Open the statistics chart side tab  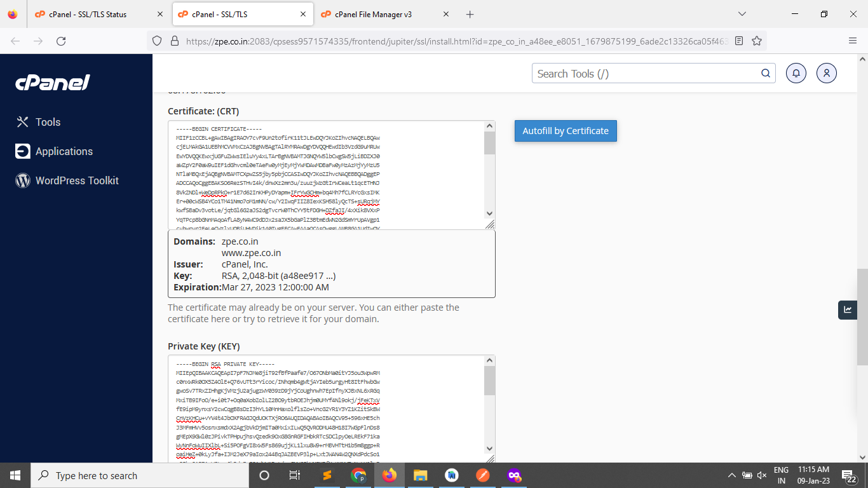(848, 309)
